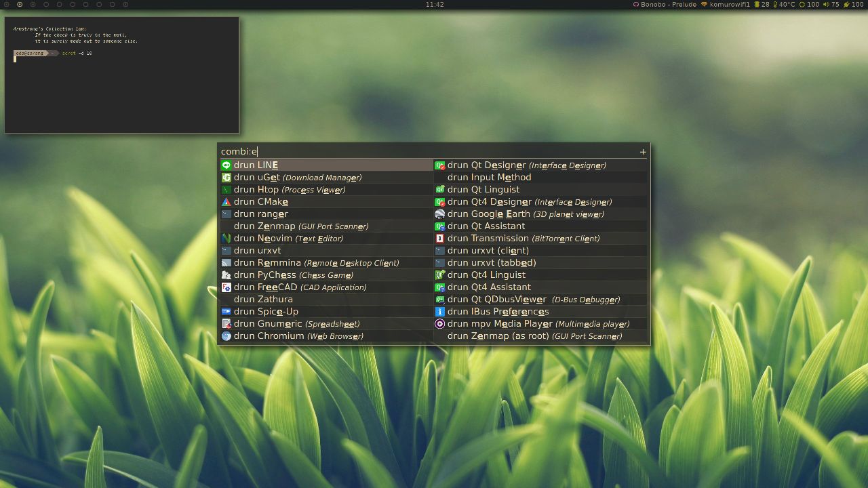Select the plain 'drun urxvt' entry

tap(326, 250)
